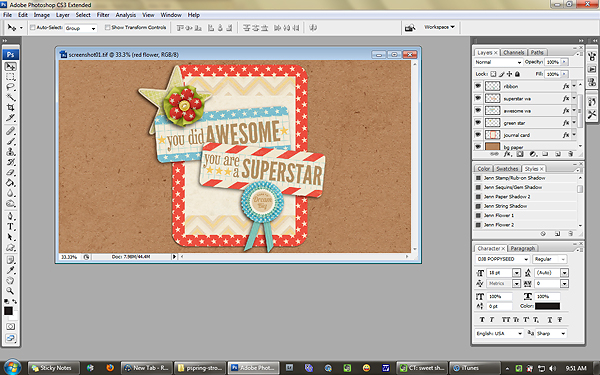
Task: Select the Rectangular Marquee tool
Action: pos(10,77)
